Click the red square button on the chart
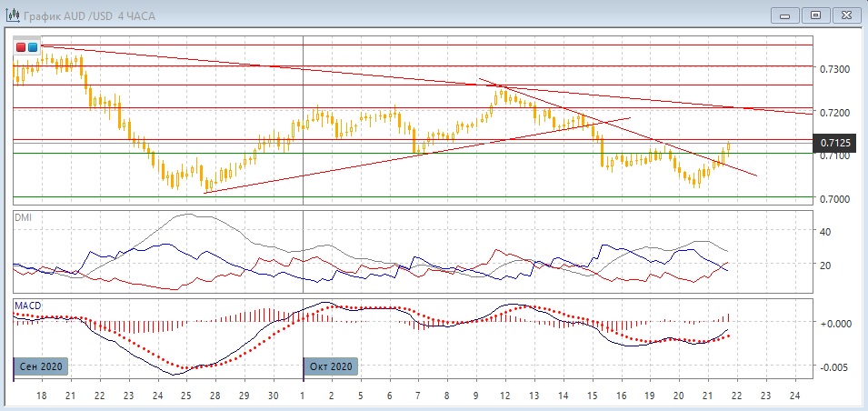Viewport: 868px width, 411px height. 21,47
